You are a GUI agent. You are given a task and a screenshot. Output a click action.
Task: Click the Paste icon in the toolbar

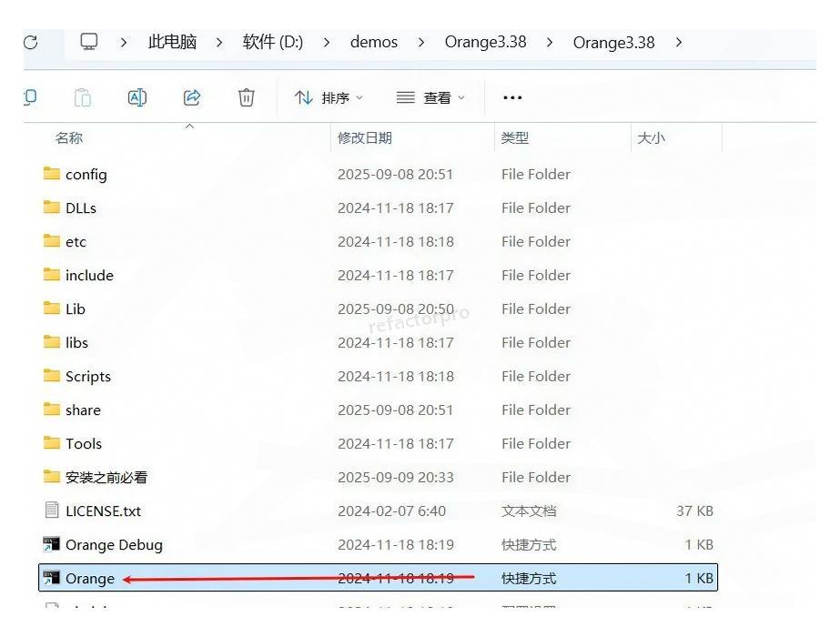pyautogui.click(x=82, y=97)
